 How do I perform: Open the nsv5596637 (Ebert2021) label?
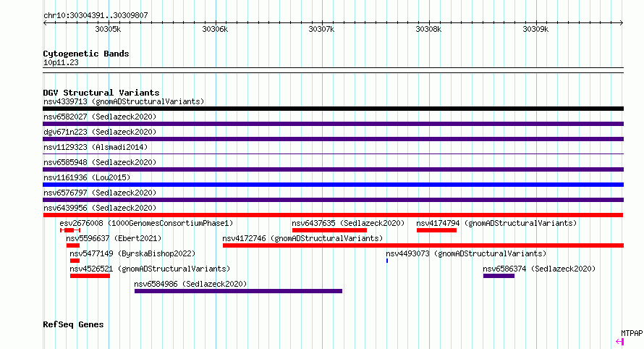(x=114, y=238)
